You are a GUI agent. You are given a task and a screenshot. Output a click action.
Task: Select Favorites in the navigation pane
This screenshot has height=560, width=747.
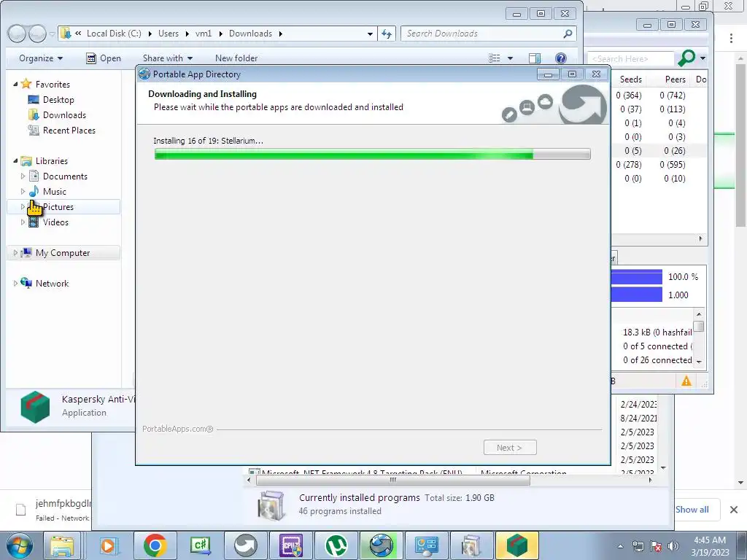53,85
